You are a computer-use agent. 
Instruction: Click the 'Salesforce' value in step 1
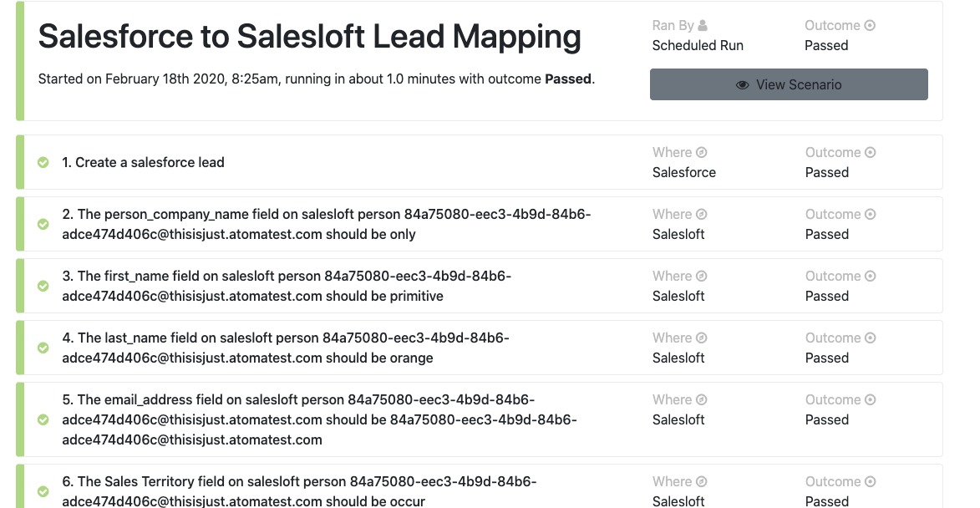[683, 172]
